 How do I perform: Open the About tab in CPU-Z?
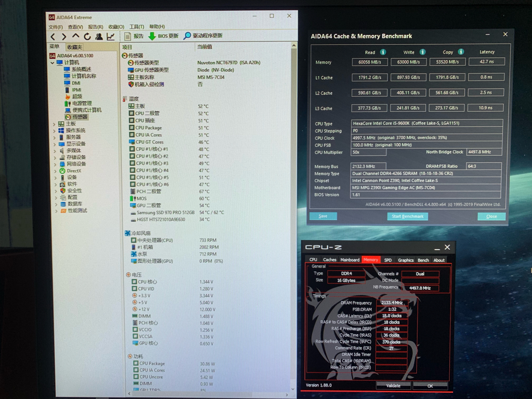[x=439, y=260]
